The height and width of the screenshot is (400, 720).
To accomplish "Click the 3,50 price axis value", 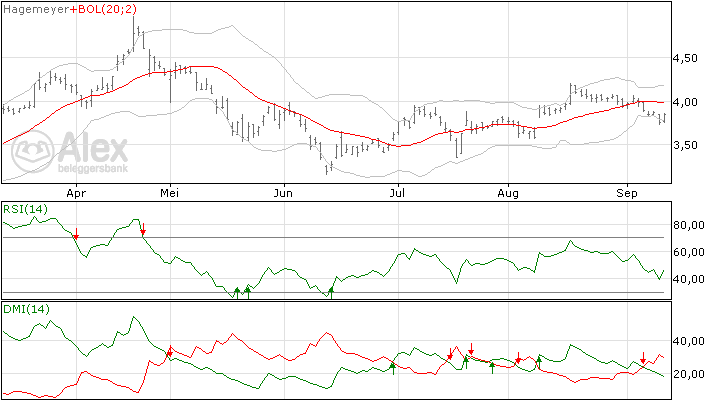I will click(x=685, y=145).
